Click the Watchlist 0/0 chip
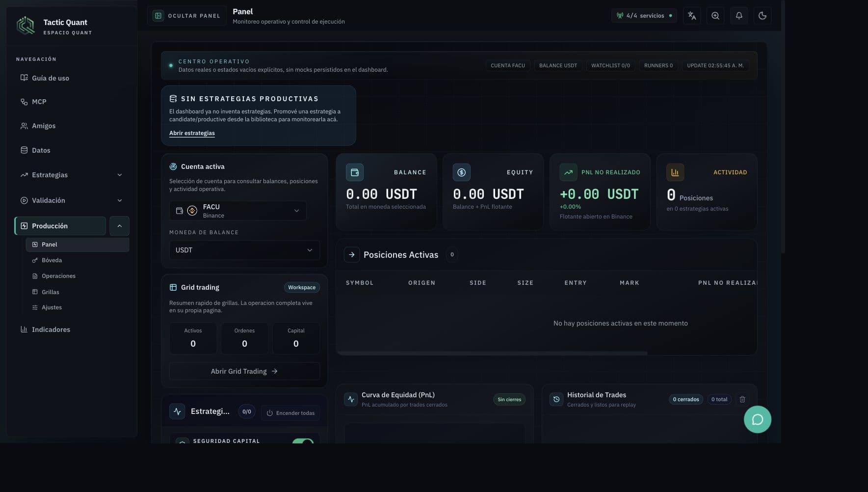This screenshot has width=868, height=492. 610,65
